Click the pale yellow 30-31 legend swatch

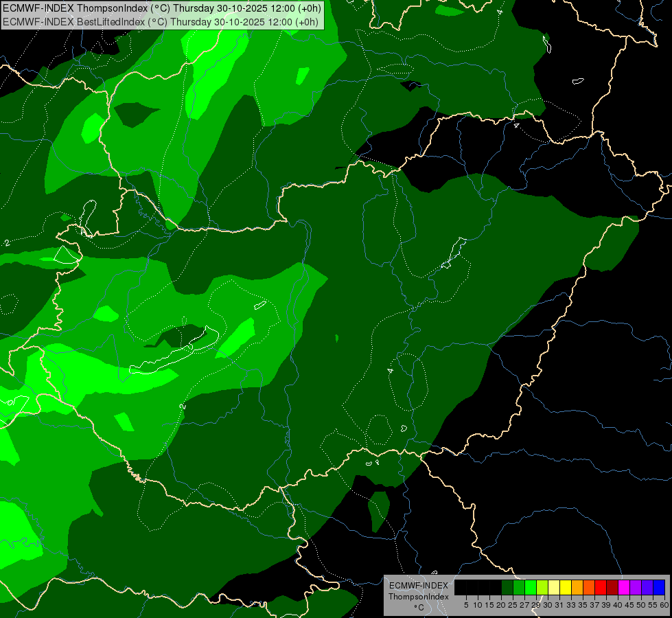coord(554,587)
